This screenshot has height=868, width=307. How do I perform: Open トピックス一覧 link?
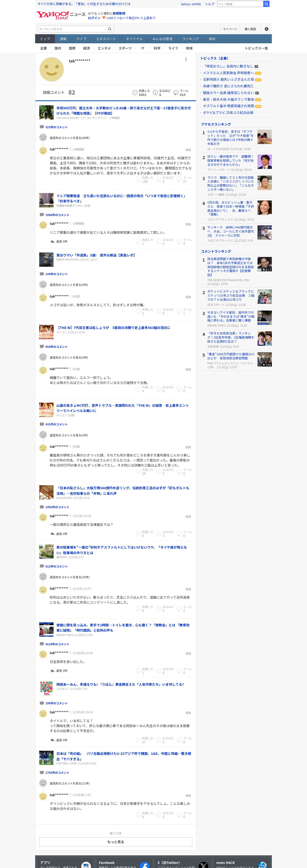[x=257, y=48]
